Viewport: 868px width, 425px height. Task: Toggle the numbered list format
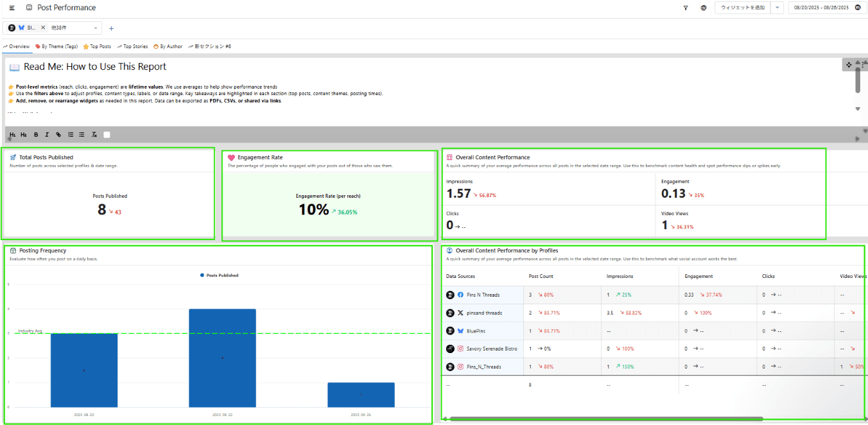point(71,135)
